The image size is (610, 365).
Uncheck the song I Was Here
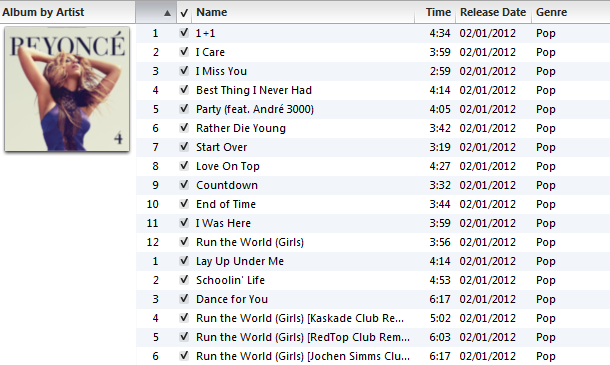[x=184, y=223]
